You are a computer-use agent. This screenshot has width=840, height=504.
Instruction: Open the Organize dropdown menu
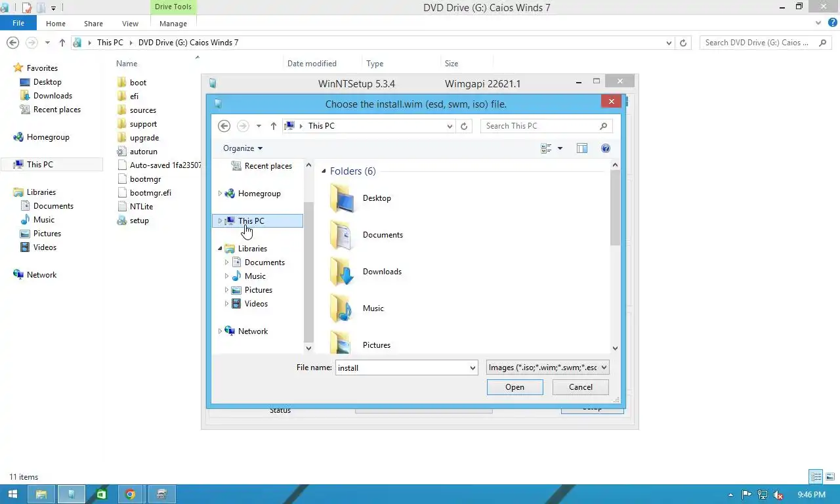coord(242,148)
